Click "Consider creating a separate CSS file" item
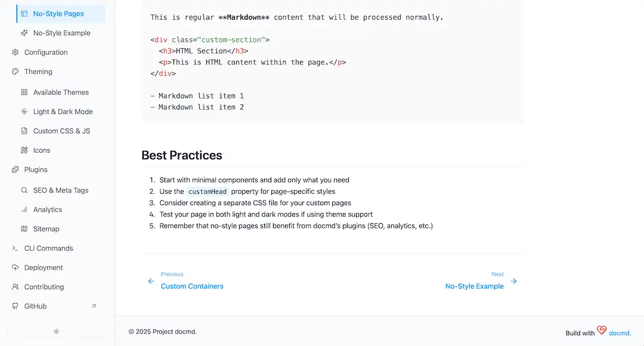This screenshot has height=346, width=644. point(255,203)
